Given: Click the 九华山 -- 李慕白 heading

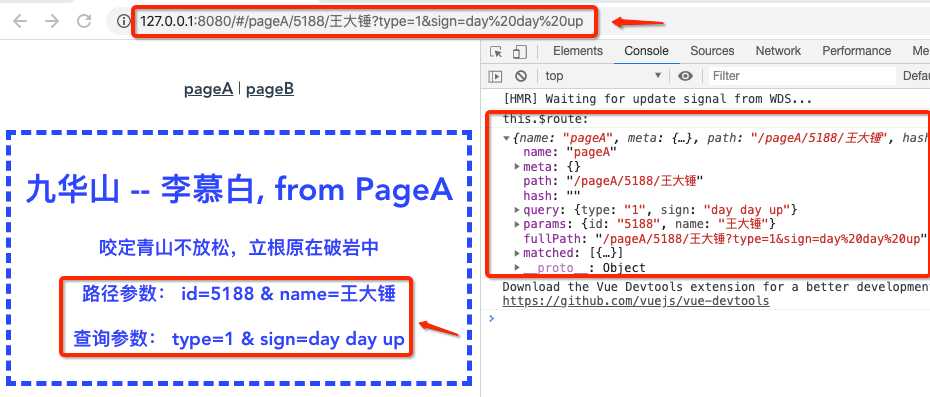Looking at the screenshot, I should (x=240, y=189).
